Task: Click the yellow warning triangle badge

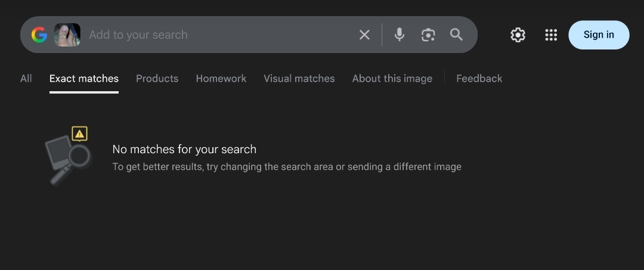Action: click(x=79, y=134)
